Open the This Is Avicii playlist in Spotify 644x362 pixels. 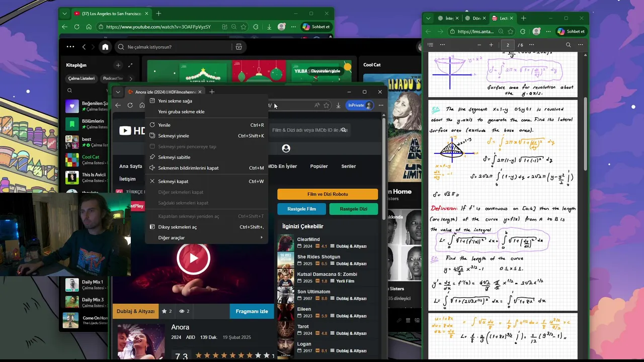[87, 177]
